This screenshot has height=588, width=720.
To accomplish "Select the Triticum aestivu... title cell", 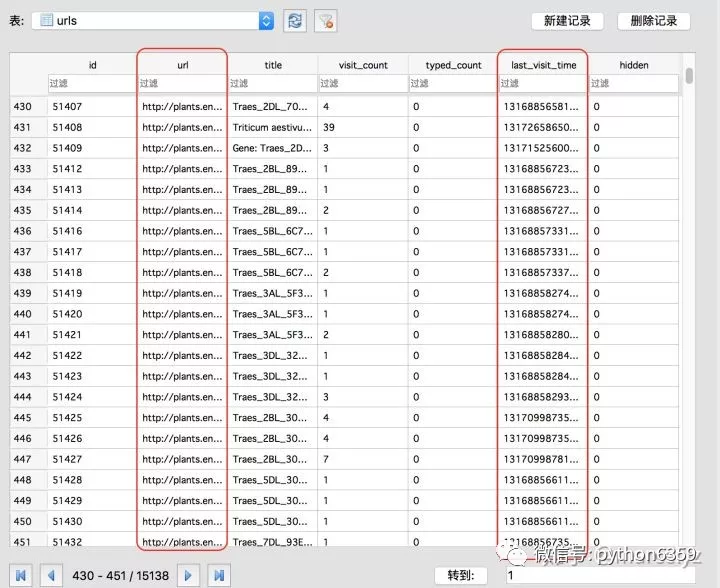I will (x=273, y=127).
